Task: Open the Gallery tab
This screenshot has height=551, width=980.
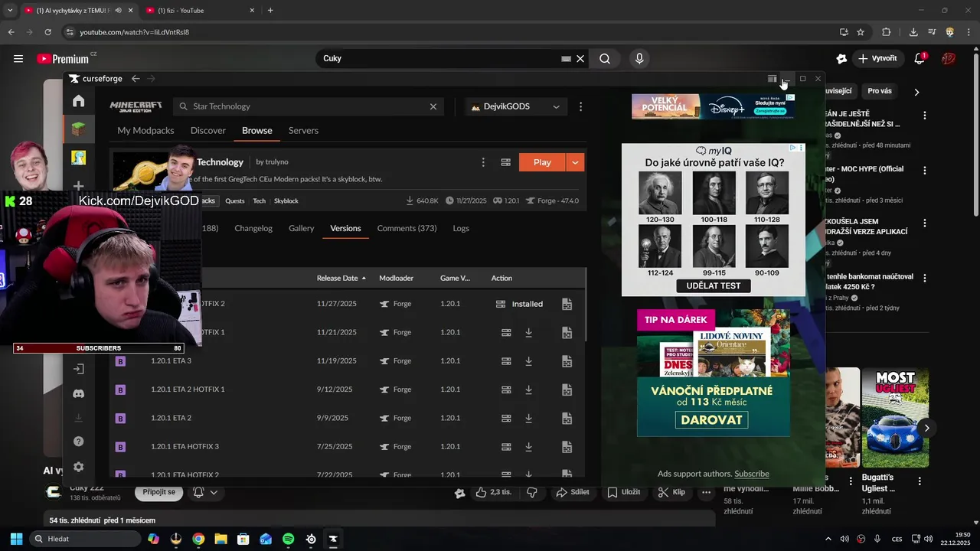Action: click(x=302, y=228)
